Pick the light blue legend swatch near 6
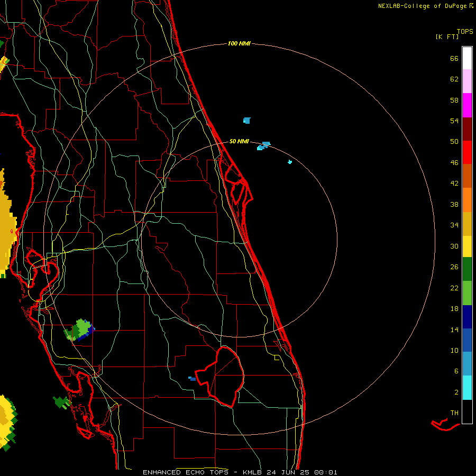The image size is (476, 476). [467, 364]
